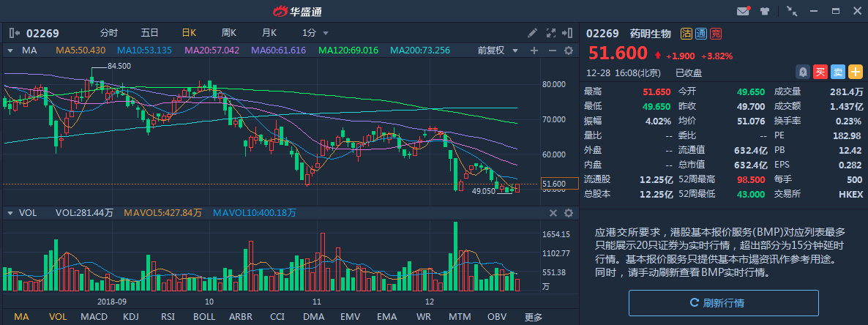868x325 pixels.
Task: Open the mail messages icon
Action: [744, 11]
